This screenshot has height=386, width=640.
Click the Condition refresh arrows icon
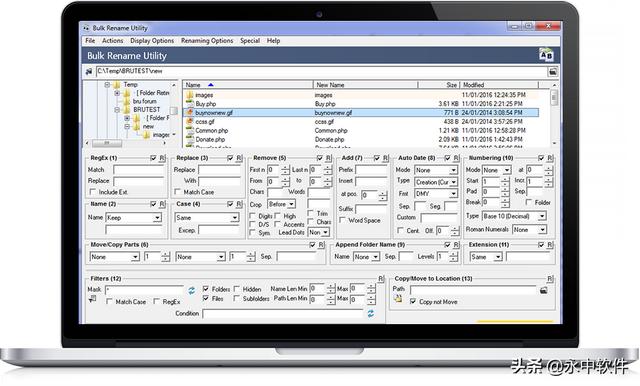(x=371, y=313)
